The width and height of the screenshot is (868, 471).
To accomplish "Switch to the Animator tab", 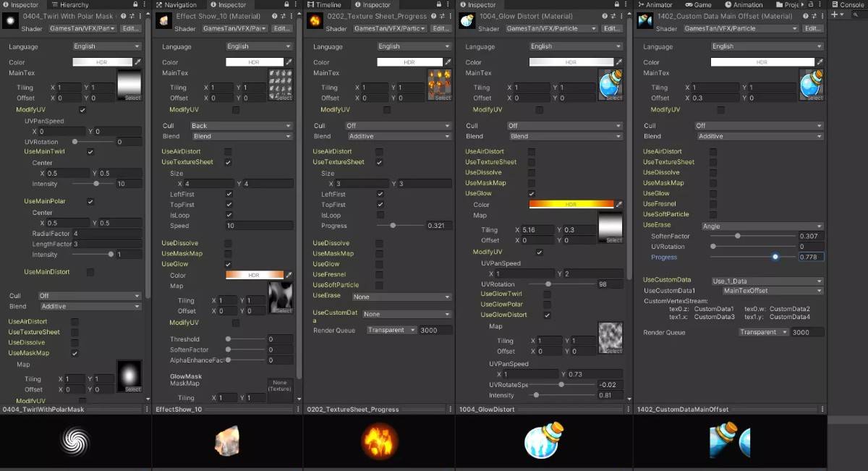I will (655, 5).
